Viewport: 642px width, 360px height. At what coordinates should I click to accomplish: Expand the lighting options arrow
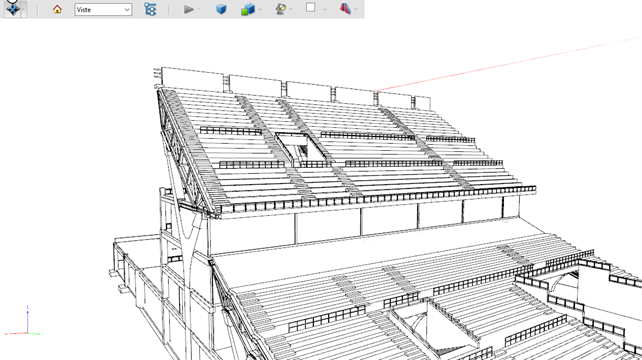click(291, 9)
